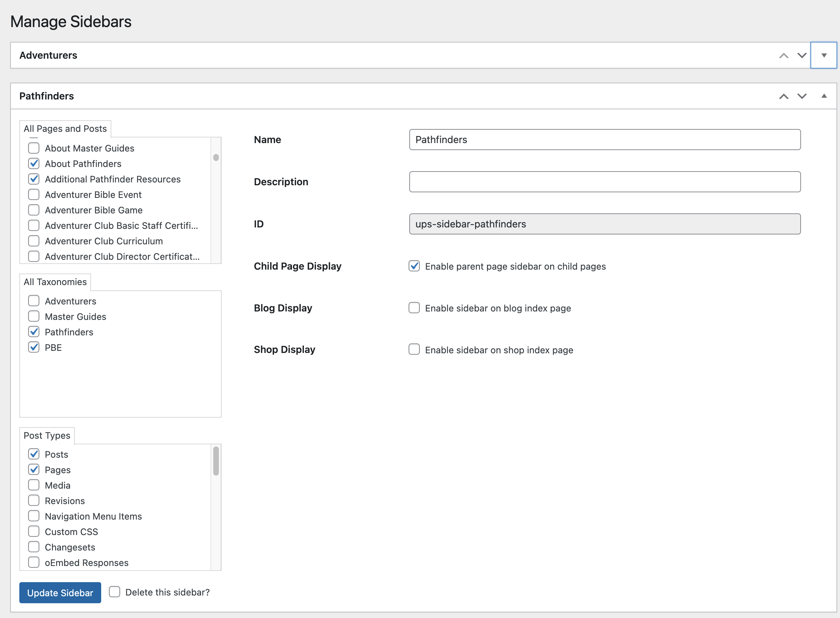Enable sidebar on blog index page
Viewport: 840px width, 618px height.
click(414, 308)
